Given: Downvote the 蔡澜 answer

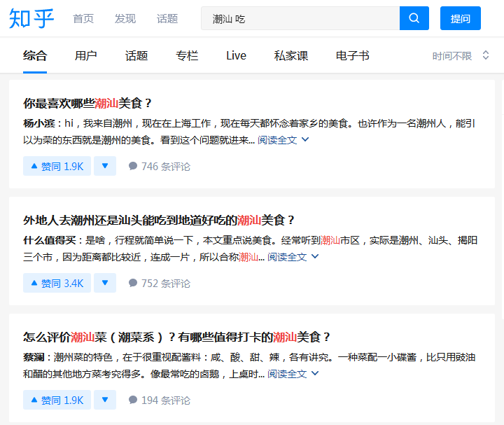Looking at the screenshot, I should click(105, 400).
